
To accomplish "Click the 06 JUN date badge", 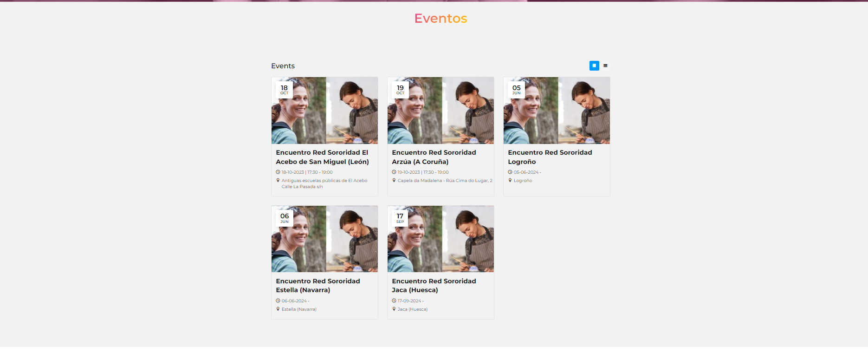I will [285, 218].
